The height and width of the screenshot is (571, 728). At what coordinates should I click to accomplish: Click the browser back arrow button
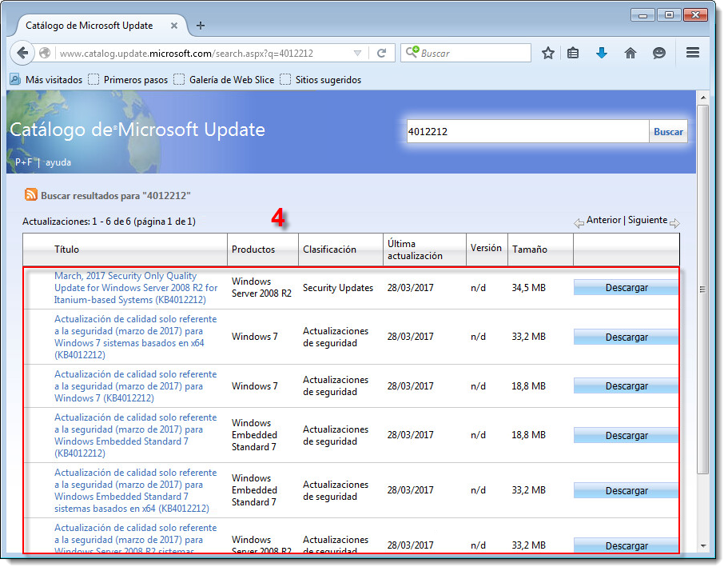pos(22,53)
